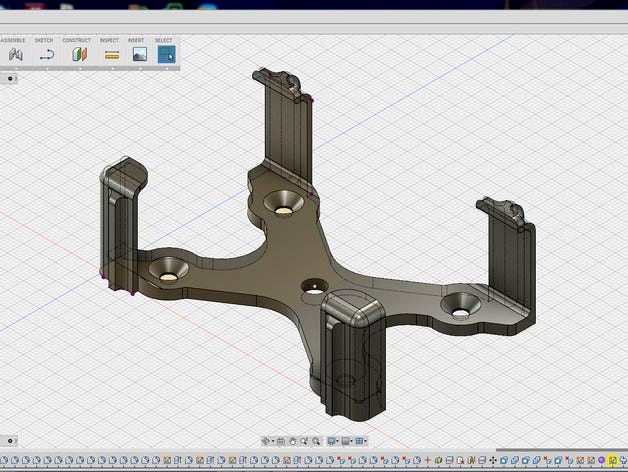Open the Assemble joint tool icon
628x472 pixels.
(16, 54)
